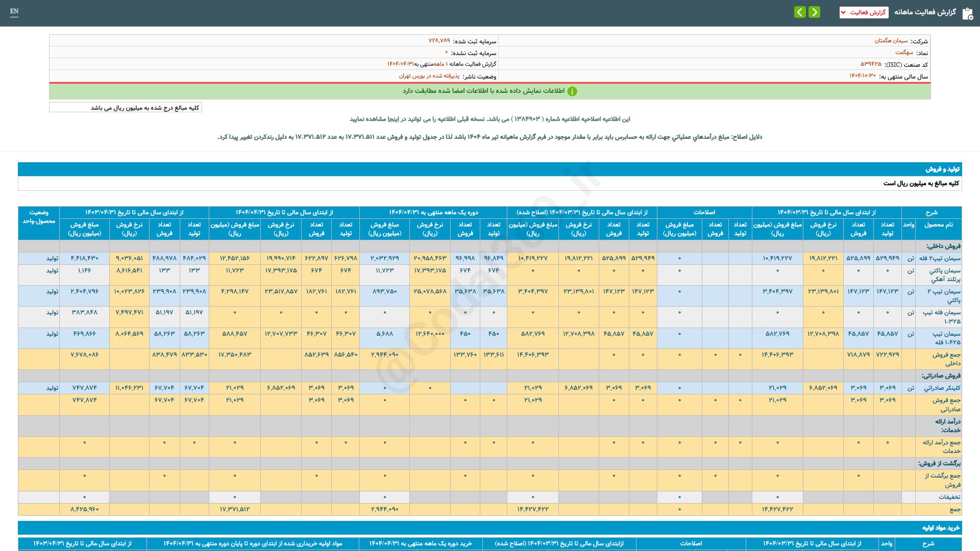Click the green right-arrow navigation button

click(815, 12)
